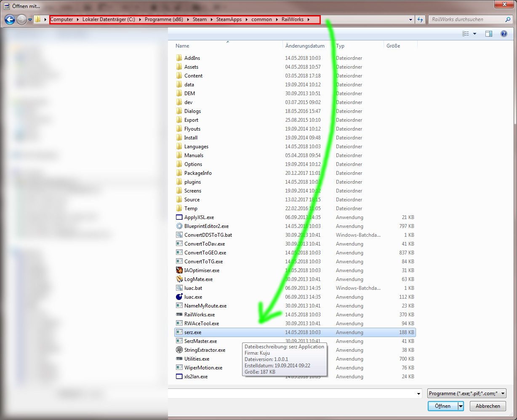Select the serz.exe file icon
517x420 pixels.
(179, 332)
